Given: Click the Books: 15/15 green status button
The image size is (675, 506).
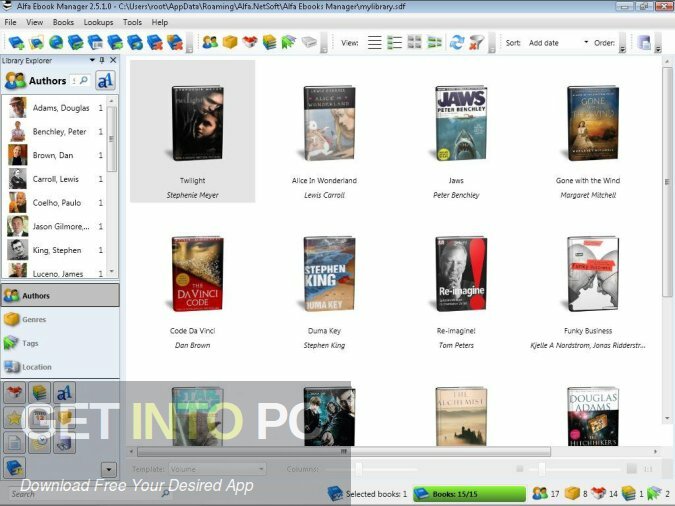Looking at the screenshot, I should (469, 494).
